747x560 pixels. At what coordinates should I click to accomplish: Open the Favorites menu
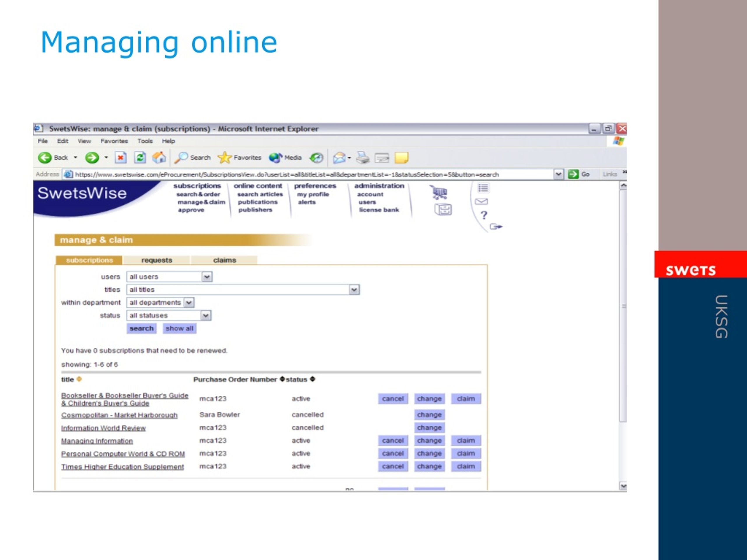pyautogui.click(x=114, y=141)
